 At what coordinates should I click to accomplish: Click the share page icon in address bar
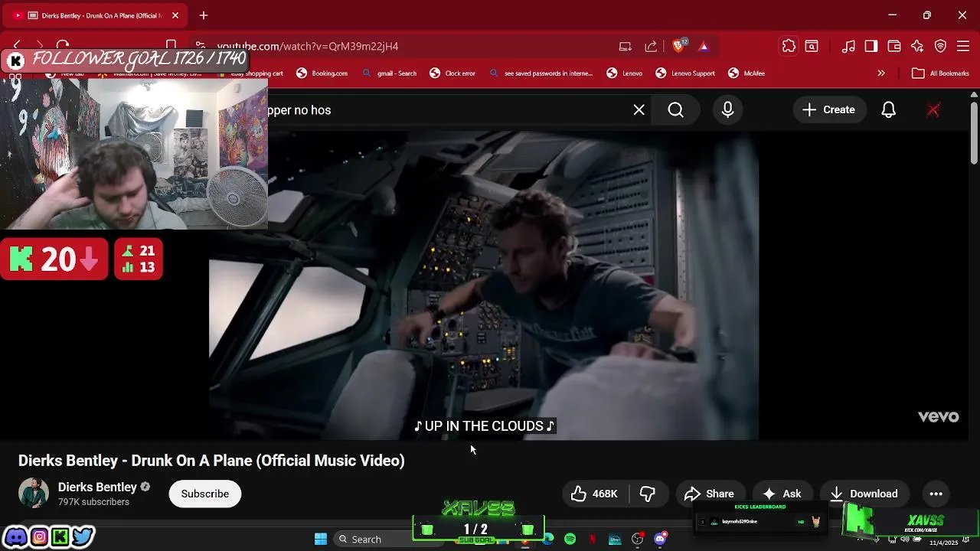pyautogui.click(x=651, y=46)
